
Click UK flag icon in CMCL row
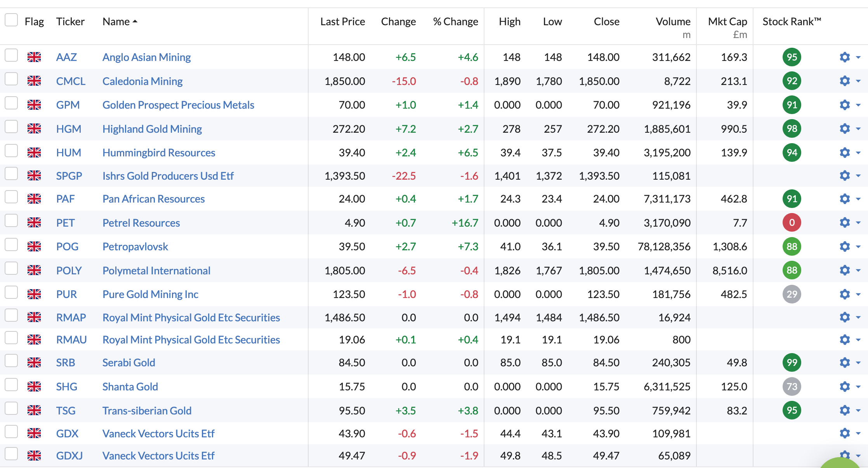pyautogui.click(x=34, y=81)
